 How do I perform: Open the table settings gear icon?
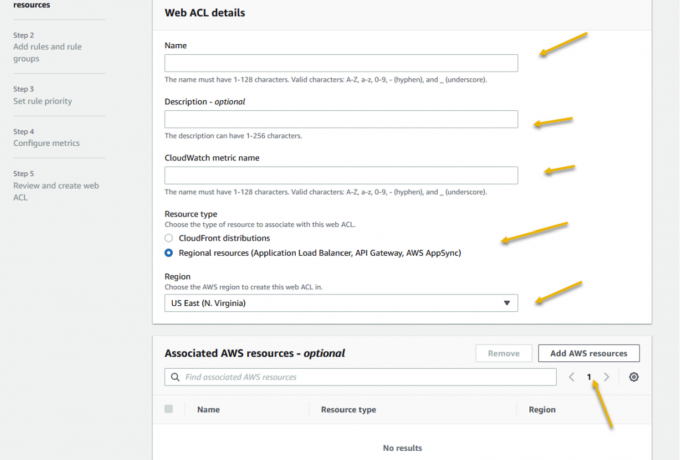click(x=633, y=377)
